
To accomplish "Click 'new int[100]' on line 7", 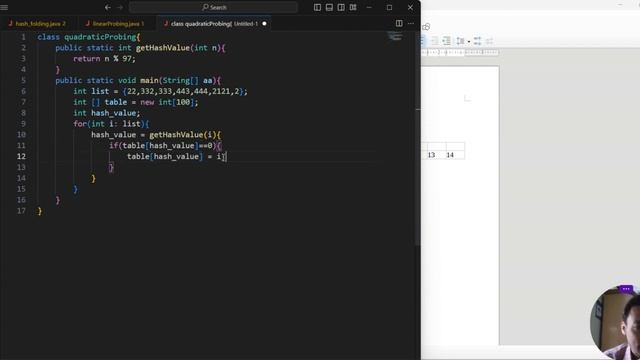I will [x=167, y=102].
